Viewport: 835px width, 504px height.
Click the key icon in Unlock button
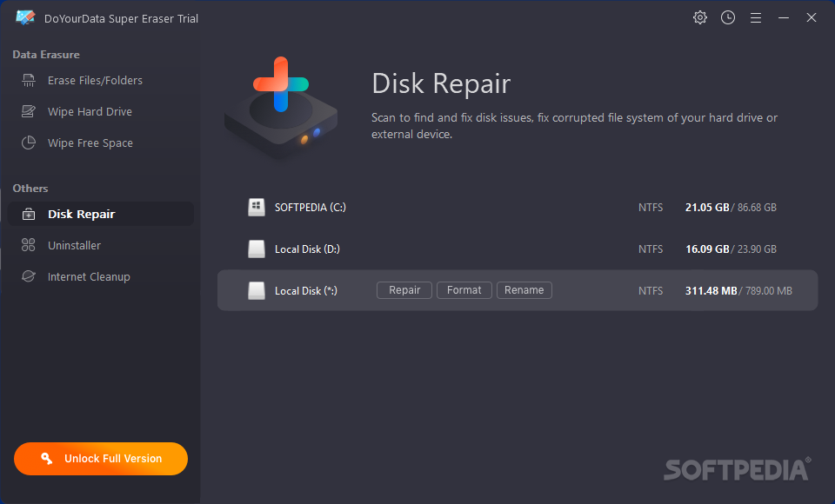point(46,458)
